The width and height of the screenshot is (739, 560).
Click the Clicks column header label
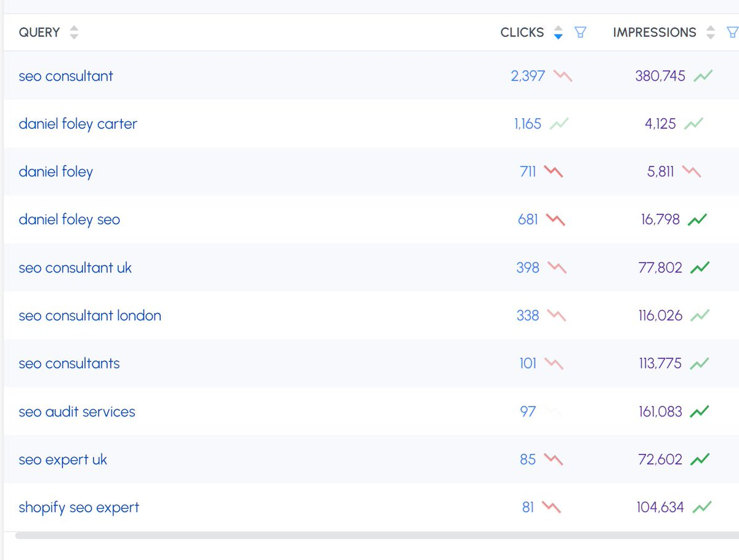coord(522,33)
